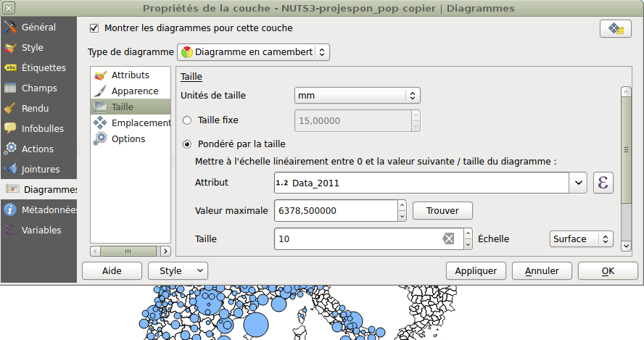Select the Apparence item in list
Image resolution: width=644 pixels, height=340 pixels.
pos(131,91)
